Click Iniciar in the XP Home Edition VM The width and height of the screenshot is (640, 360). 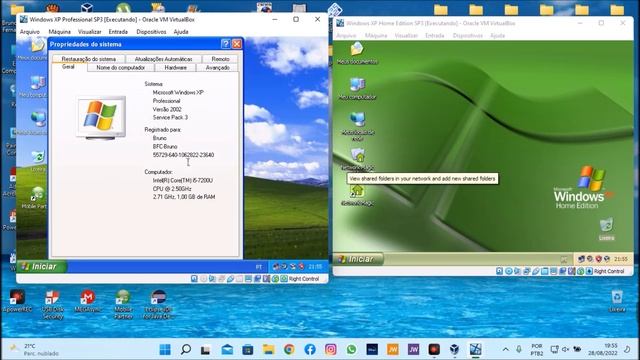tap(358, 259)
